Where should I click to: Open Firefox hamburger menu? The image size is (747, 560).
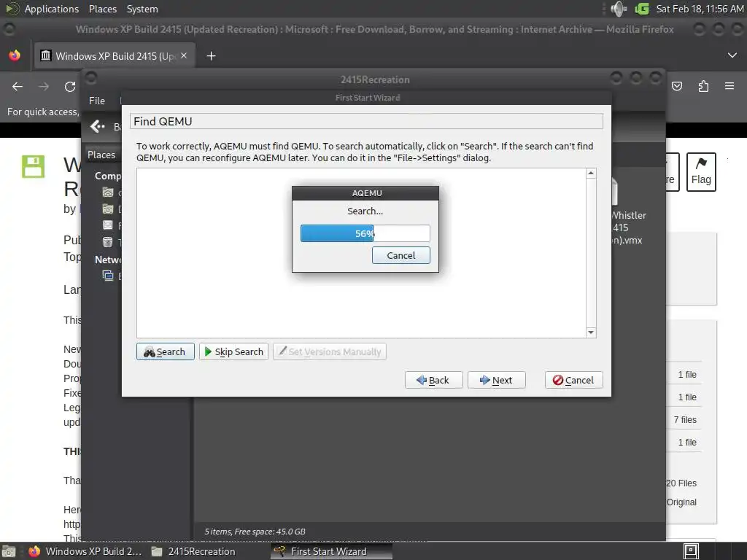coord(729,86)
